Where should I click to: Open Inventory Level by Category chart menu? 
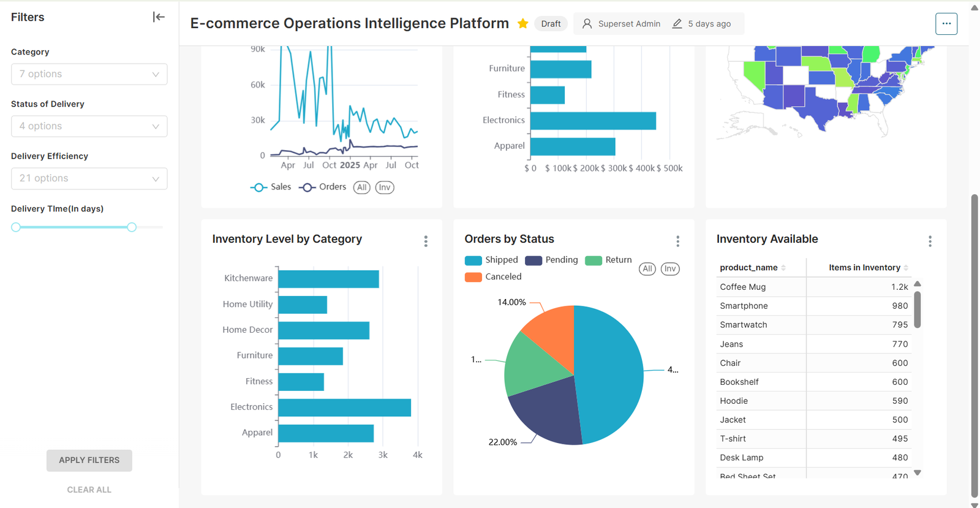(426, 241)
